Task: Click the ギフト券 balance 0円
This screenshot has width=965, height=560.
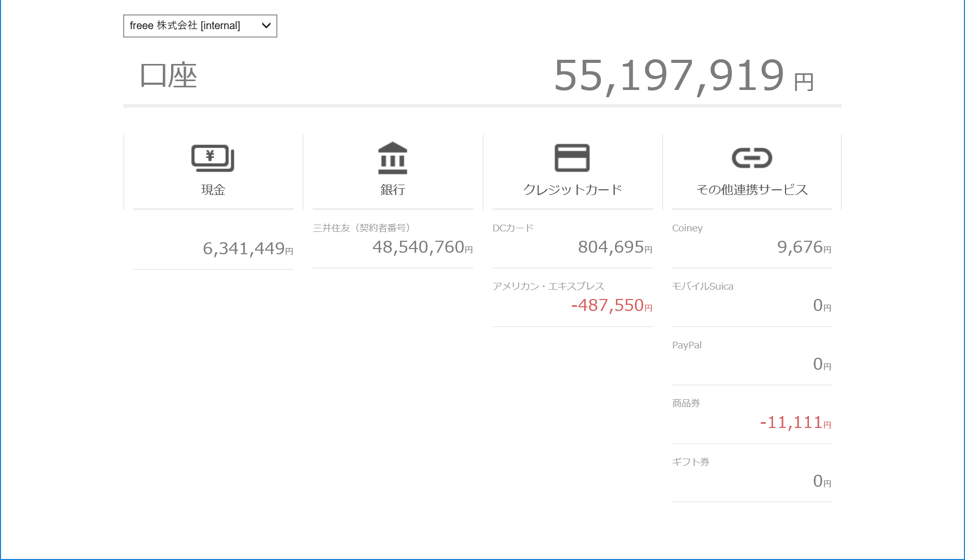Action: click(x=822, y=481)
